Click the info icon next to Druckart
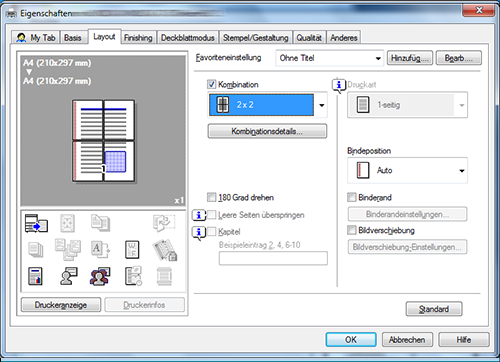Viewport: 500px width, 362px height. 339,85
